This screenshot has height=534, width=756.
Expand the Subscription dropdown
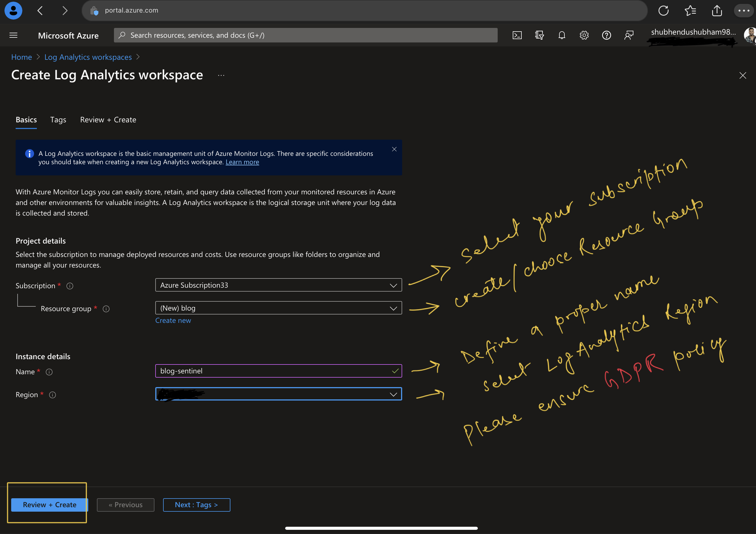tap(278, 285)
